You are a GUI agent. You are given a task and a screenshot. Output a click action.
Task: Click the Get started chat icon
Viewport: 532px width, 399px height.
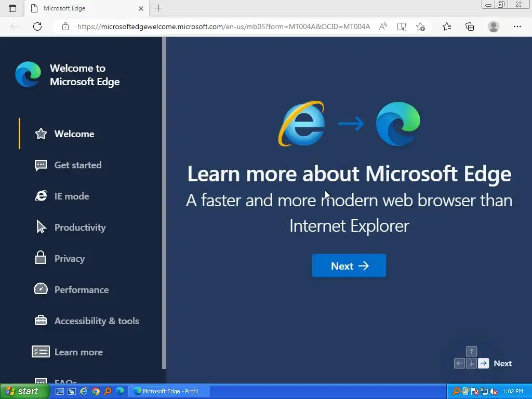[x=41, y=166]
